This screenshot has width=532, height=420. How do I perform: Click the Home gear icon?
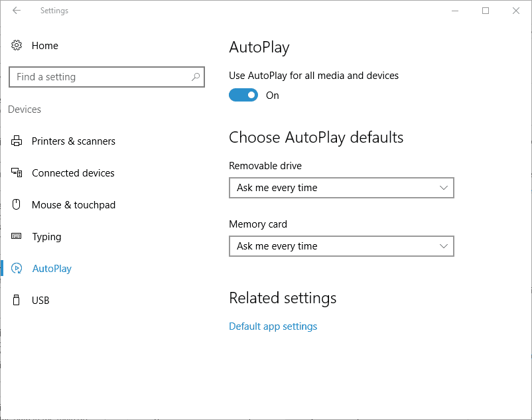[17, 45]
